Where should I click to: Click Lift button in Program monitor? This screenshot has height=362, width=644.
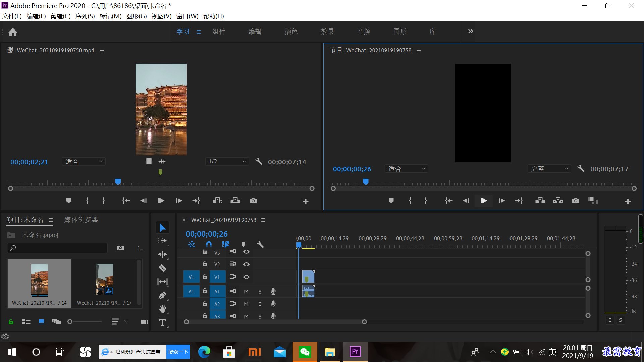(x=540, y=201)
